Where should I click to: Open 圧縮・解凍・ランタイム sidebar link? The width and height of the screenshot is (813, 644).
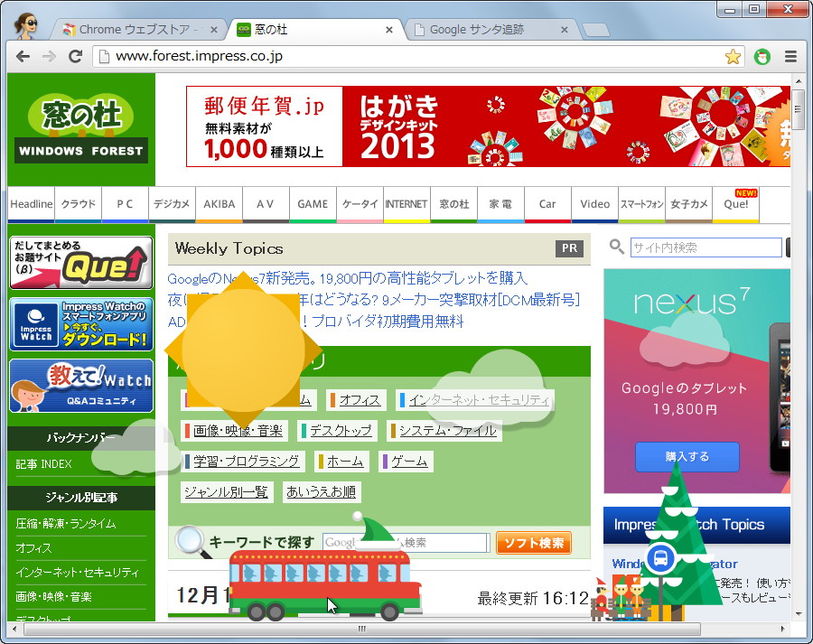[x=66, y=524]
